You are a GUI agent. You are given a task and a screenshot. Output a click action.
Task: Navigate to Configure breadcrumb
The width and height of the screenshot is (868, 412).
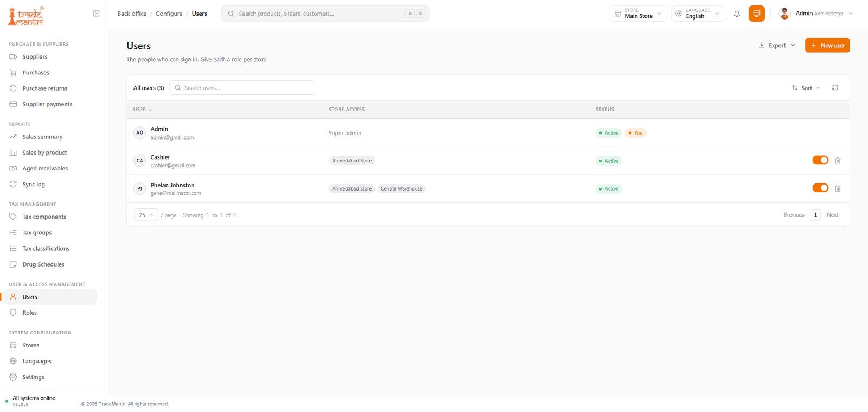point(169,14)
